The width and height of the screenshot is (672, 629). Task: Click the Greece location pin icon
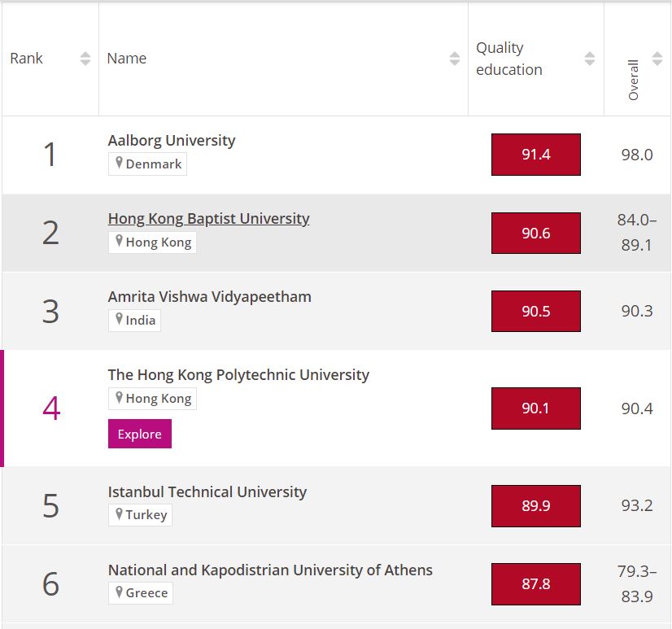pos(119,592)
